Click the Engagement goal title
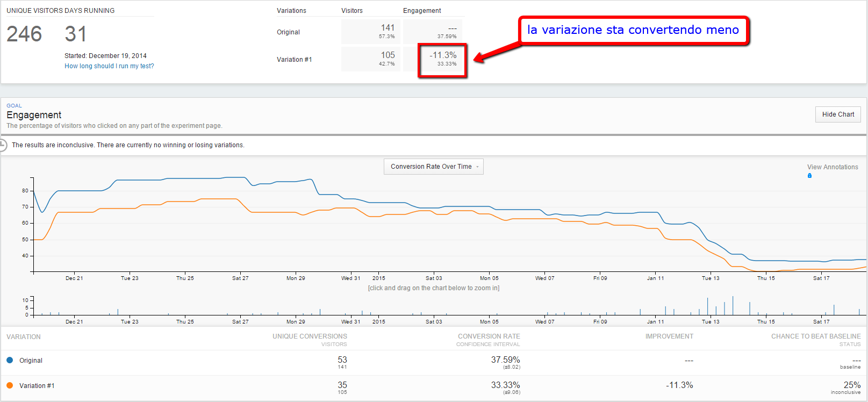This screenshot has height=402, width=868. (34, 115)
